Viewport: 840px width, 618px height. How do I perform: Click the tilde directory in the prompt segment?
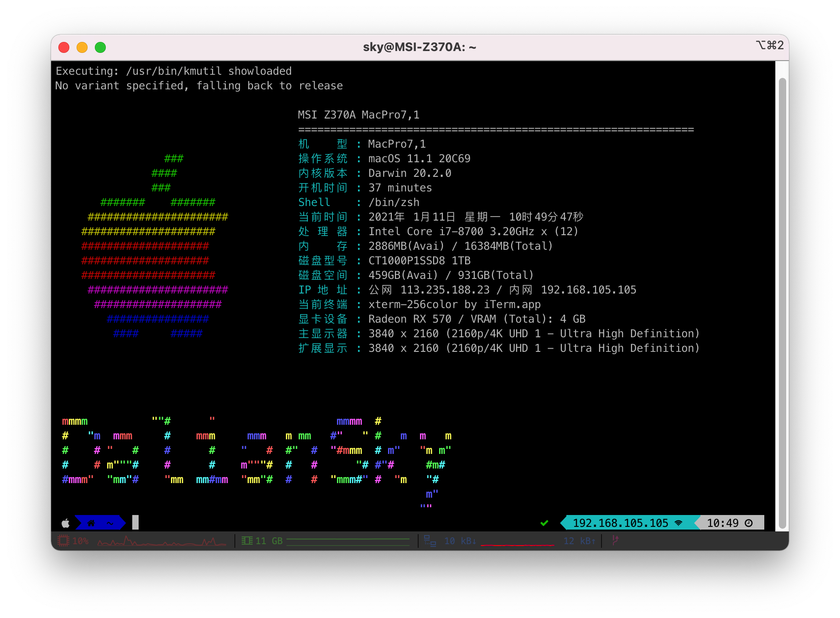[110, 523]
